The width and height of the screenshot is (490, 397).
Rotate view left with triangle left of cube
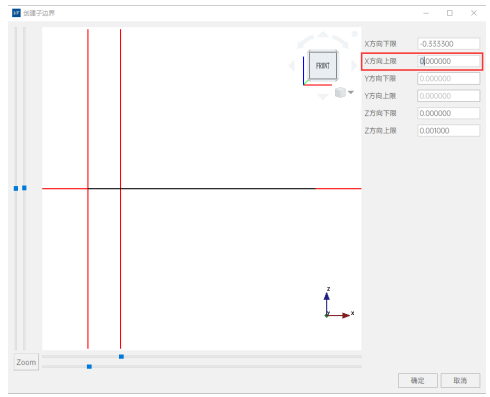tap(292, 65)
